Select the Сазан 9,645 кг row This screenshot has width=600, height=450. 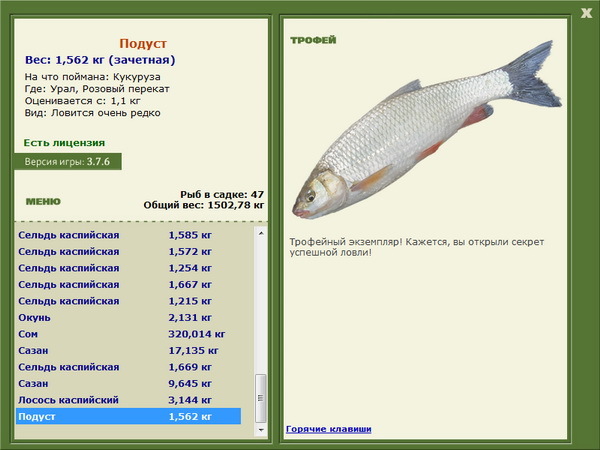(x=129, y=383)
